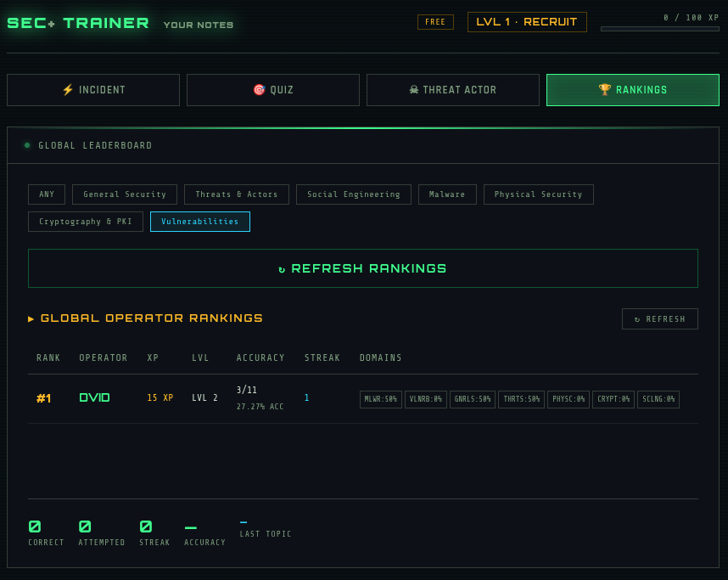Deselect the Vulnerabilities filter chip
728x580 pixels.
click(200, 222)
